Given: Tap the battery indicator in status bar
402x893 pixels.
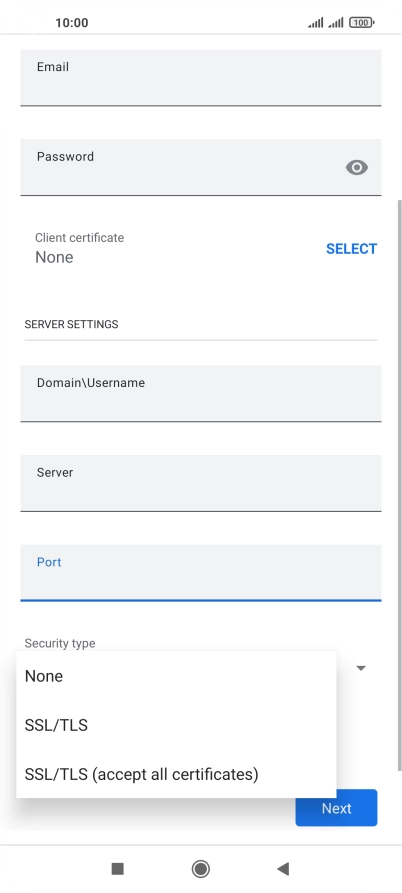Looking at the screenshot, I should pos(362,23).
